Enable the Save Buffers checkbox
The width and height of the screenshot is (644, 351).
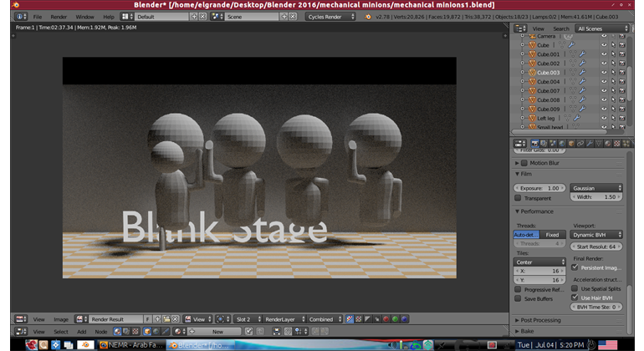(518, 298)
